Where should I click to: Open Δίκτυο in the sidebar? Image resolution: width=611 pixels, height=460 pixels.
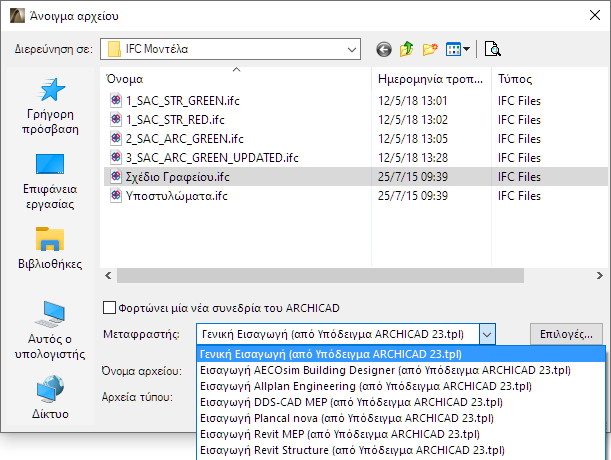tap(50, 397)
